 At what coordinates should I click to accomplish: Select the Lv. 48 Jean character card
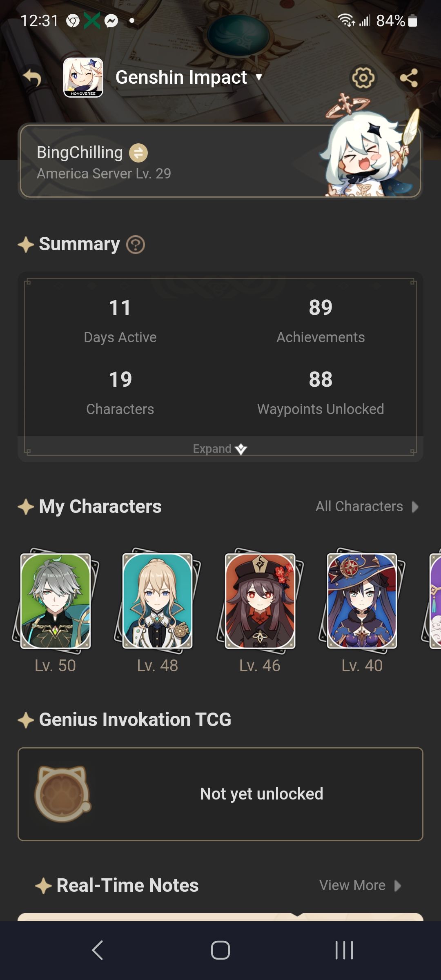(x=158, y=601)
